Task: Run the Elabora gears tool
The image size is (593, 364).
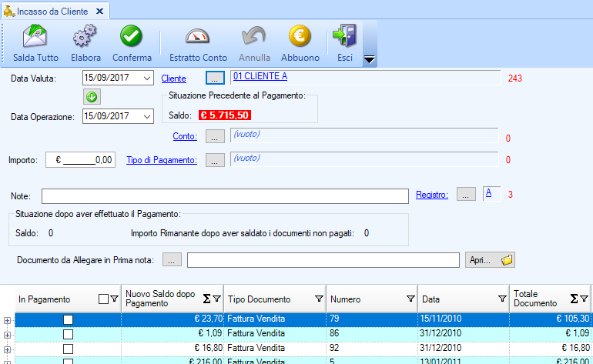Action: [85, 42]
